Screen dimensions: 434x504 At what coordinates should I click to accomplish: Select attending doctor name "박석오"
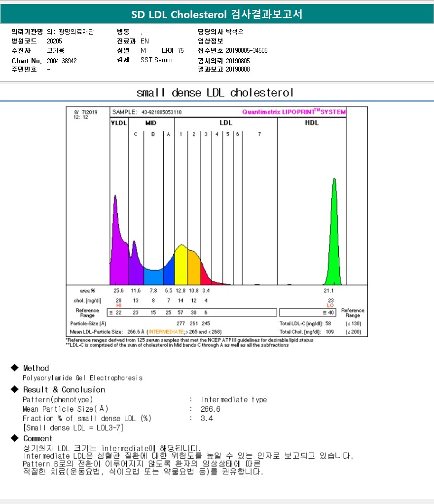pyautogui.click(x=234, y=32)
